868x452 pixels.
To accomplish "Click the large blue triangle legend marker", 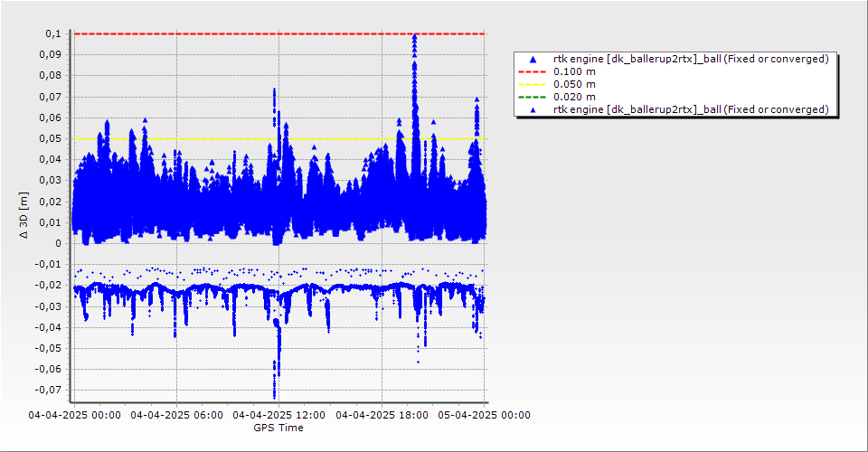I will (533, 59).
